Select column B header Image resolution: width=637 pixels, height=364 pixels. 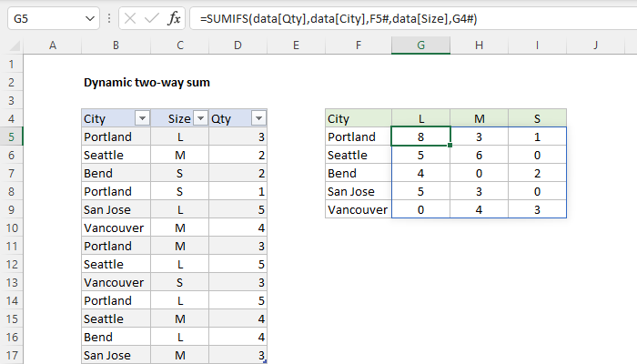click(x=116, y=45)
